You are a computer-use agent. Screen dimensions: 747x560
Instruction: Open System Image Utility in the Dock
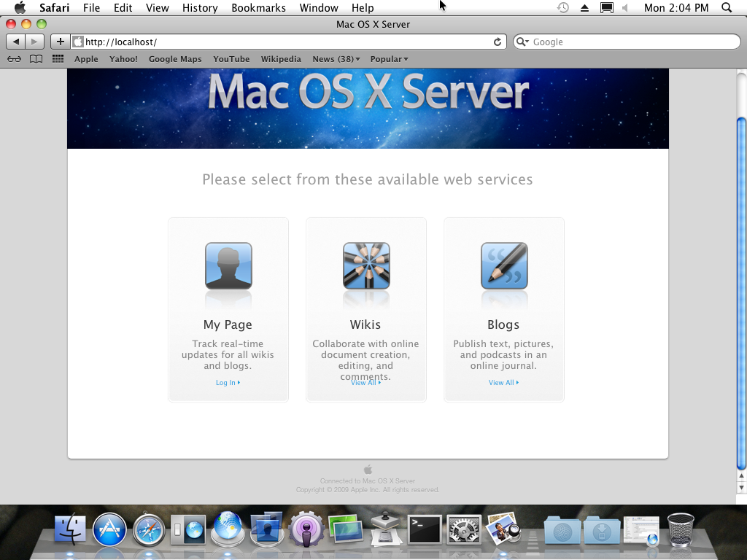click(385, 529)
